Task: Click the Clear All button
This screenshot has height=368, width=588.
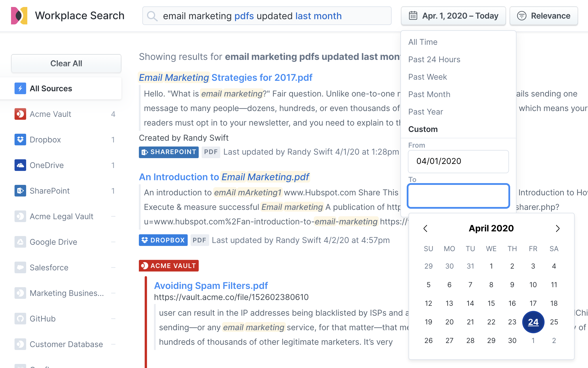Action: 66,63
